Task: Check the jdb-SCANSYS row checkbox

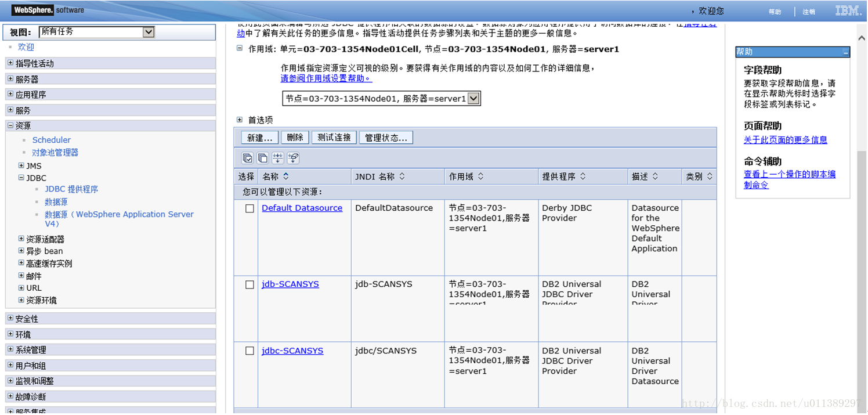Action: pyautogui.click(x=249, y=284)
